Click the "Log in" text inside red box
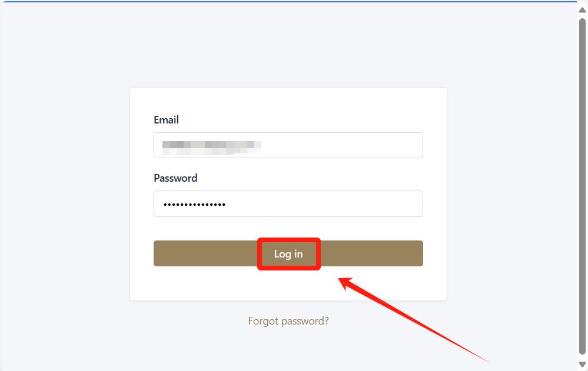588x371 pixels. click(x=288, y=254)
